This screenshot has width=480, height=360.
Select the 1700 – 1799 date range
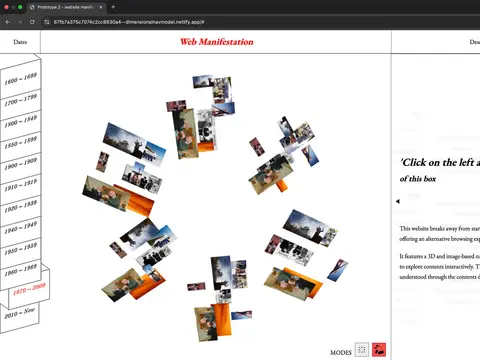(x=21, y=99)
